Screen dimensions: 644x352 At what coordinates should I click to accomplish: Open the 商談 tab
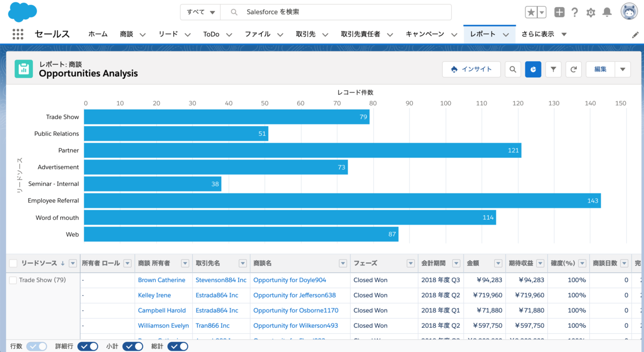point(126,34)
